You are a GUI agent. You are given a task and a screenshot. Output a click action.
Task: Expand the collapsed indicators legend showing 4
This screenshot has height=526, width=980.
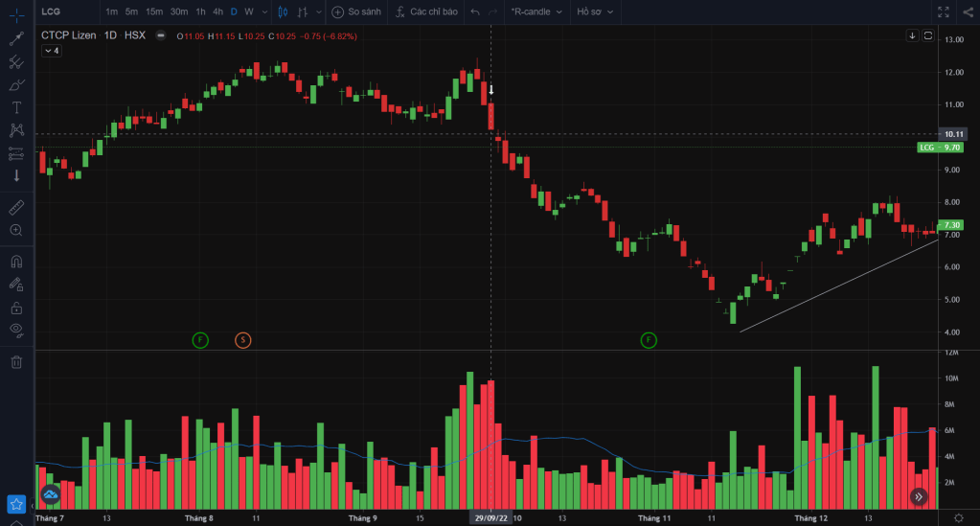(51, 51)
